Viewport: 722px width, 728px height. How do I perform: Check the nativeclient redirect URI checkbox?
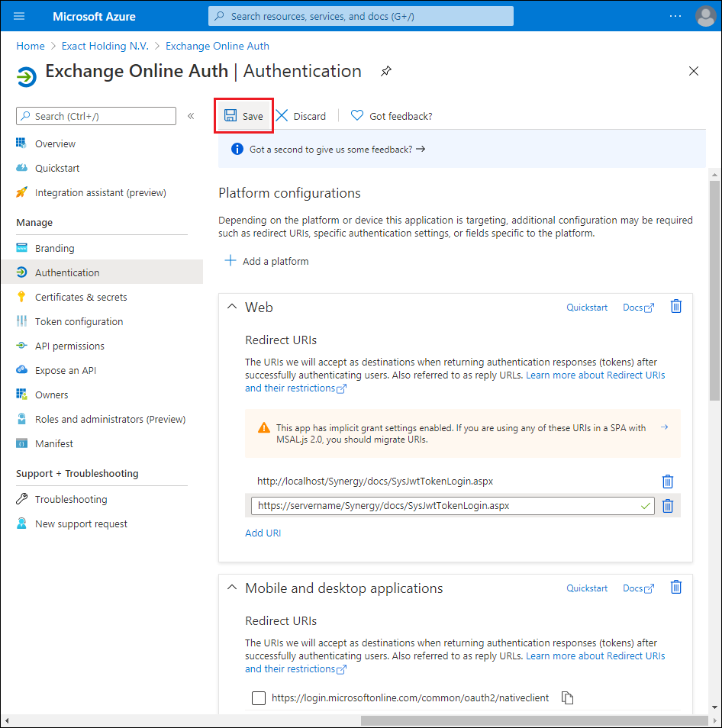pyautogui.click(x=259, y=697)
